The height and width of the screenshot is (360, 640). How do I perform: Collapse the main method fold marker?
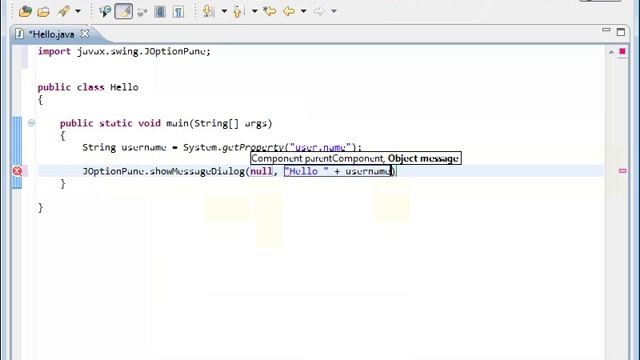[x=31, y=123]
